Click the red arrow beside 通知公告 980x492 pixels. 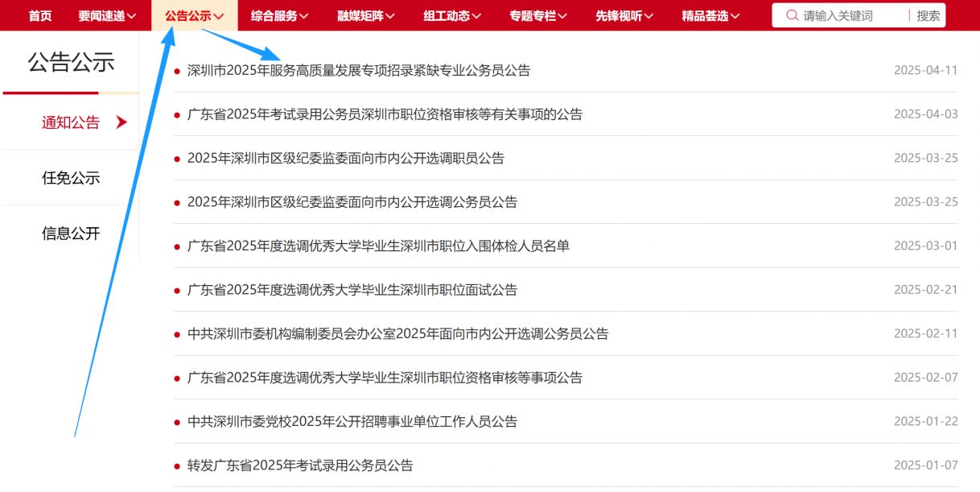point(121,122)
